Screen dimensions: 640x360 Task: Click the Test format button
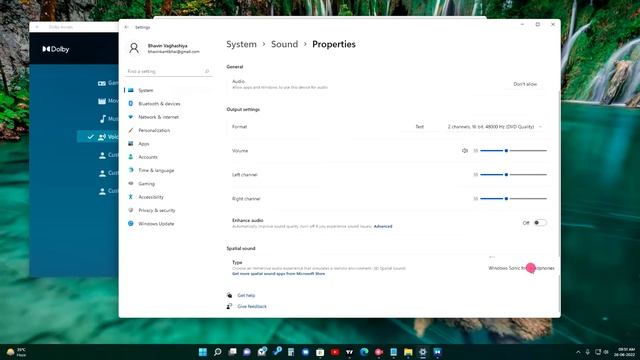click(x=420, y=127)
